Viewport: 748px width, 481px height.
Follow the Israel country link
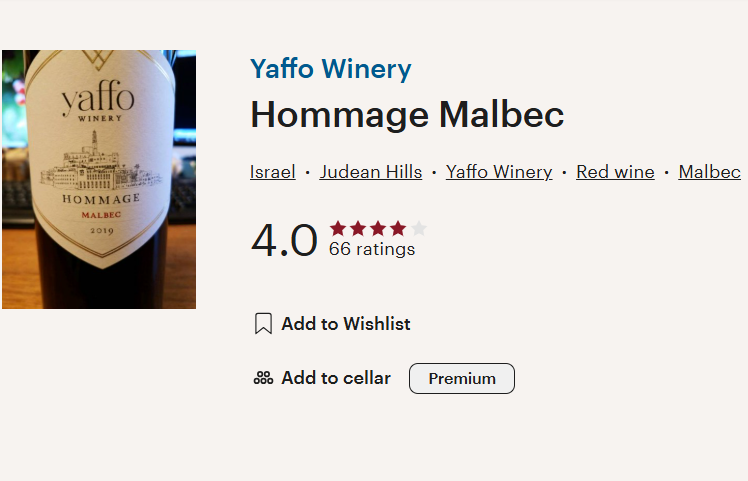click(x=273, y=172)
